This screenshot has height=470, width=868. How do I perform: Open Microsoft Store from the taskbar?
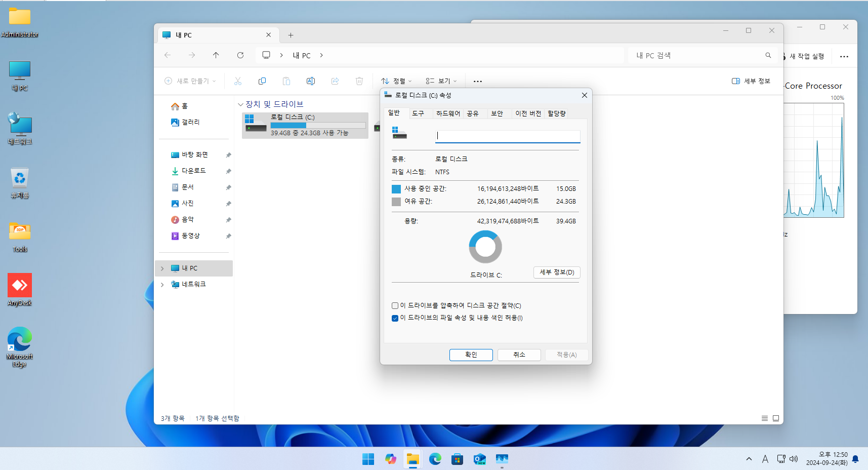458,459
